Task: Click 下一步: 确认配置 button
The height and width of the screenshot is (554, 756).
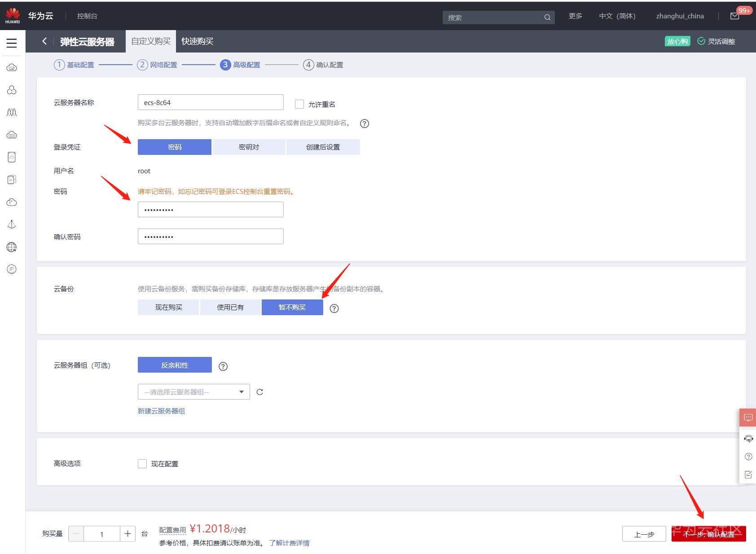Action: point(708,534)
